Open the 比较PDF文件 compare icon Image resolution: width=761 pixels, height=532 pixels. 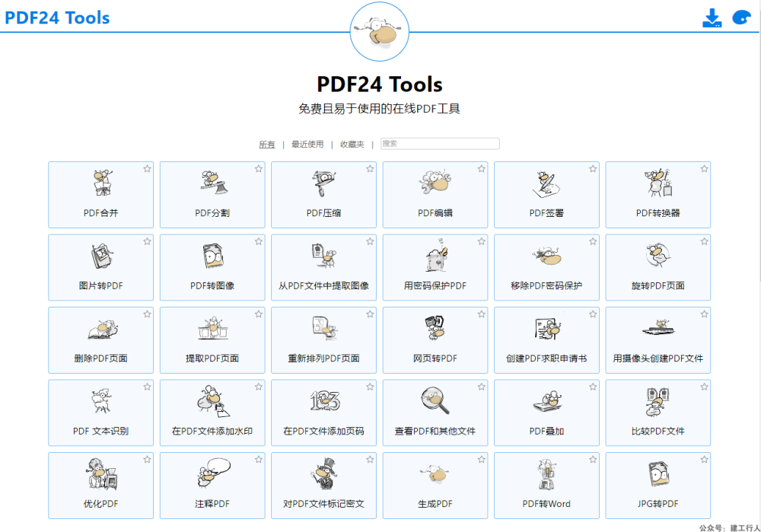[x=658, y=402]
